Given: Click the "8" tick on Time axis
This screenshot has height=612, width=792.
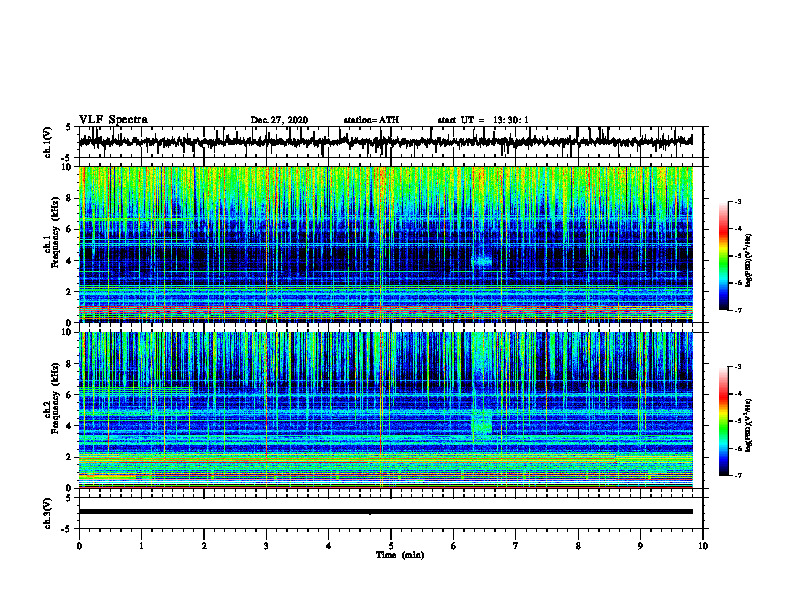Looking at the screenshot, I should [578, 546].
